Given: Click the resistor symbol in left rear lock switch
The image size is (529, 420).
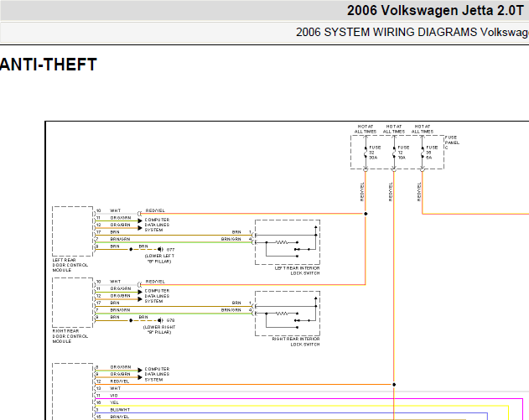Looking at the screenshot, I should 282,242.
